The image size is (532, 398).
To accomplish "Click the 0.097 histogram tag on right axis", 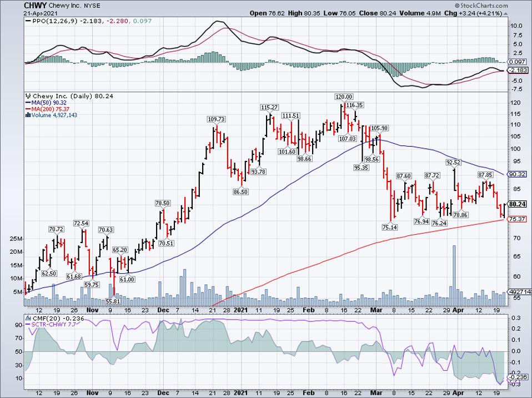I will coord(518,62).
